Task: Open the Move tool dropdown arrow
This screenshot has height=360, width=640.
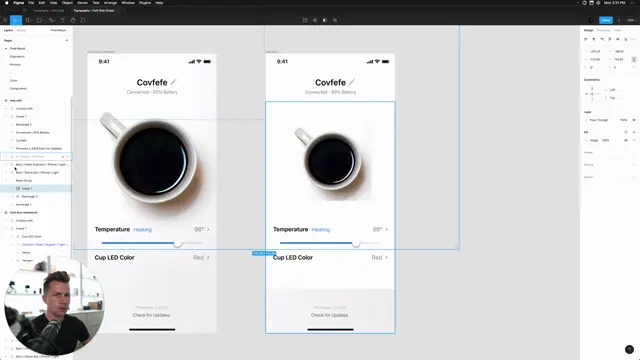Action: tap(19, 20)
